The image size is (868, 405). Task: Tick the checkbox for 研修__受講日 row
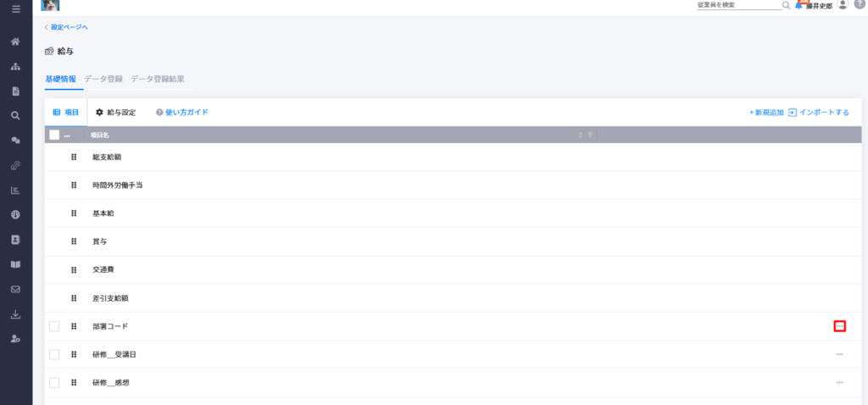[x=54, y=355]
